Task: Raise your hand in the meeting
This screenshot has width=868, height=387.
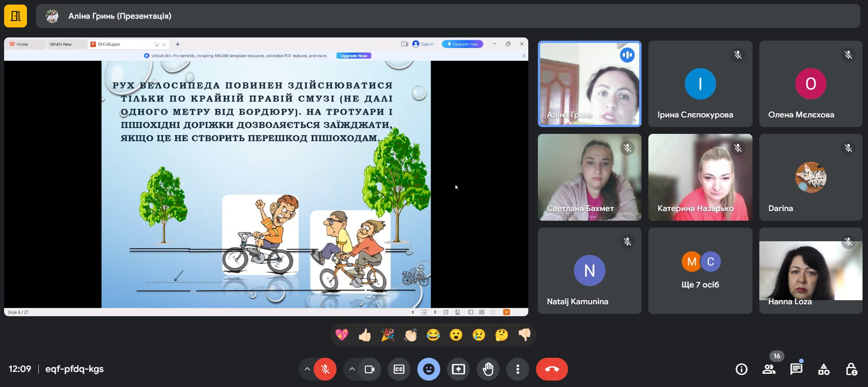Action: pyautogui.click(x=488, y=369)
